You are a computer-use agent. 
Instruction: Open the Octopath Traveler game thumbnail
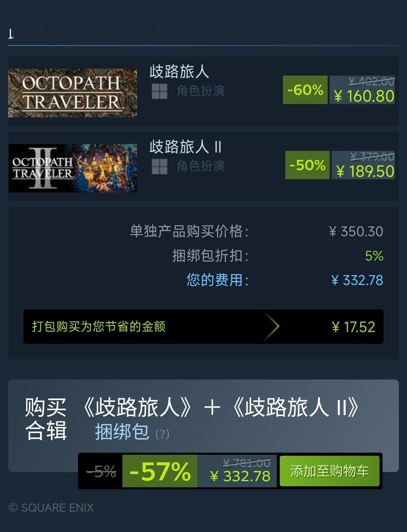coord(73,93)
